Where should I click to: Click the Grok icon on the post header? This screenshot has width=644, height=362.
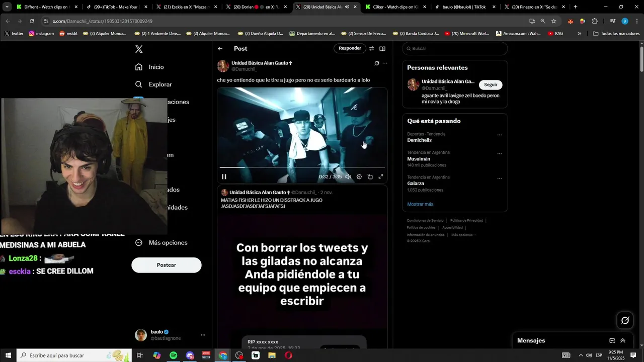(377, 63)
